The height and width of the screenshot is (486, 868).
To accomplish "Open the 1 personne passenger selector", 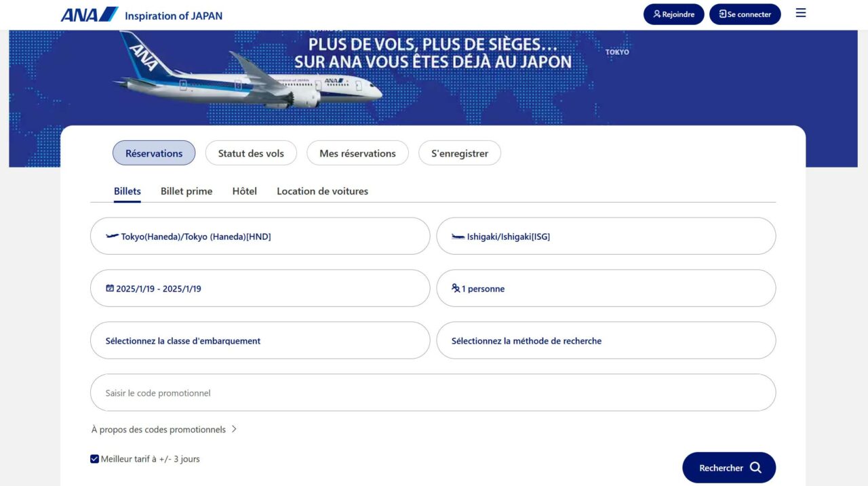I will coord(606,288).
